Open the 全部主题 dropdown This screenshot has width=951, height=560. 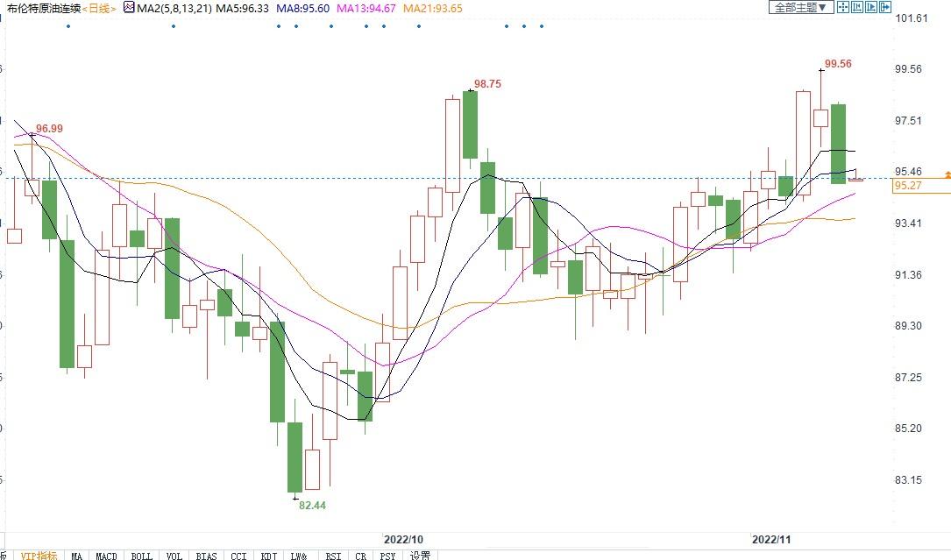coord(801,7)
